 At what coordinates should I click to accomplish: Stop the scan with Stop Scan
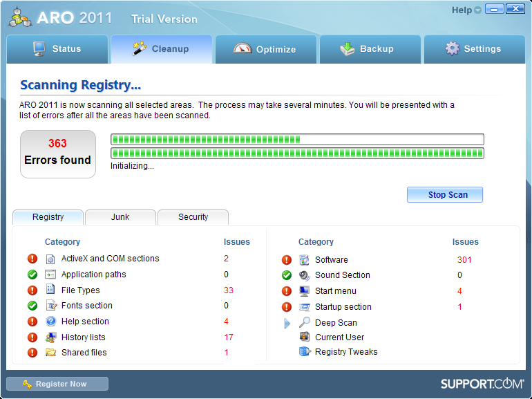click(x=445, y=194)
